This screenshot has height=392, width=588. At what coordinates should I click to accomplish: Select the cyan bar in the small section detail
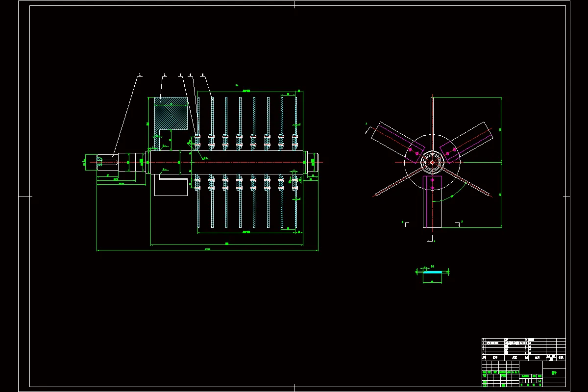[432, 271]
